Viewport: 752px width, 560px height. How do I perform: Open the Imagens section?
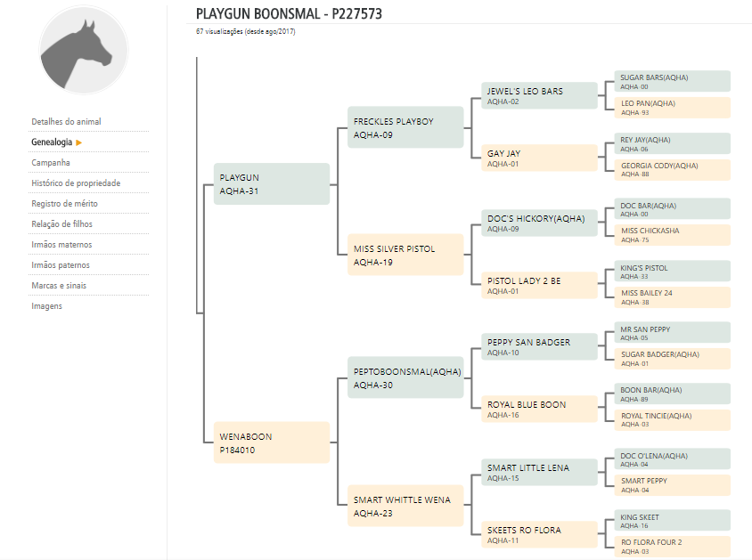47,306
